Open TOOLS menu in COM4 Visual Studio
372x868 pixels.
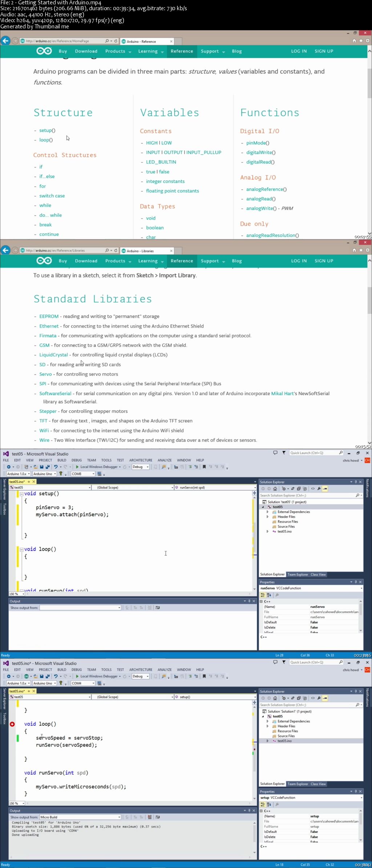[x=106, y=669]
